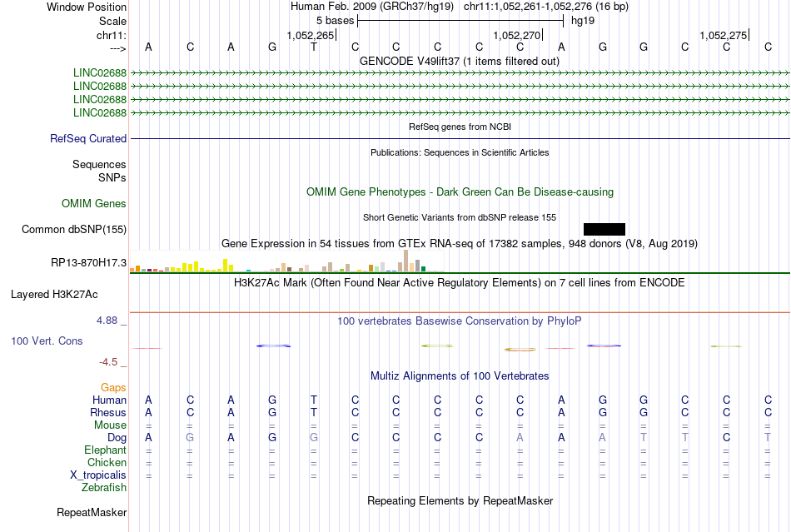791x532 pixels.
Task: Click the 1,052,275 ruler position marker
Action: [x=723, y=35]
